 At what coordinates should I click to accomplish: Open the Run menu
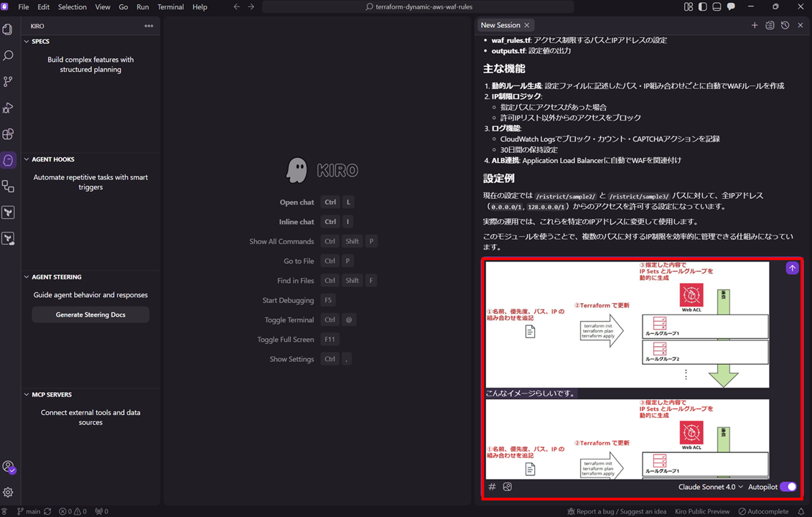[142, 6]
